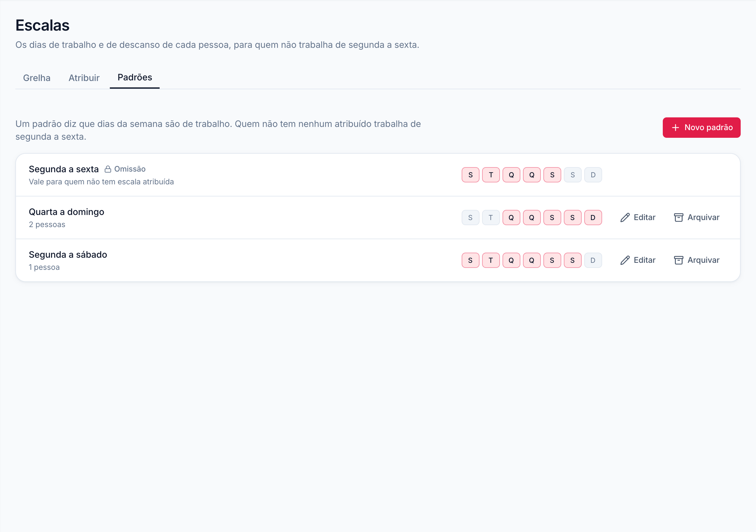The width and height of the screenshot is (756, 532).
Task: Switch to the Grelha tab
Action: [x=36, y=78]
